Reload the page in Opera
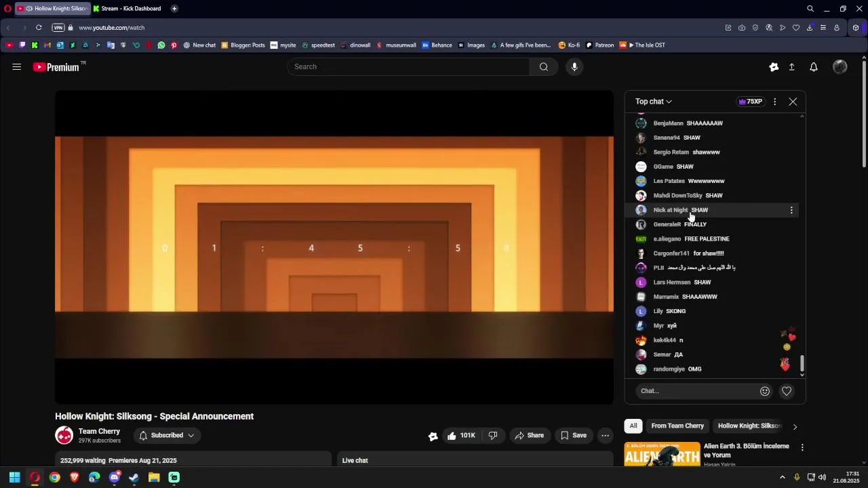 (39, 28)
